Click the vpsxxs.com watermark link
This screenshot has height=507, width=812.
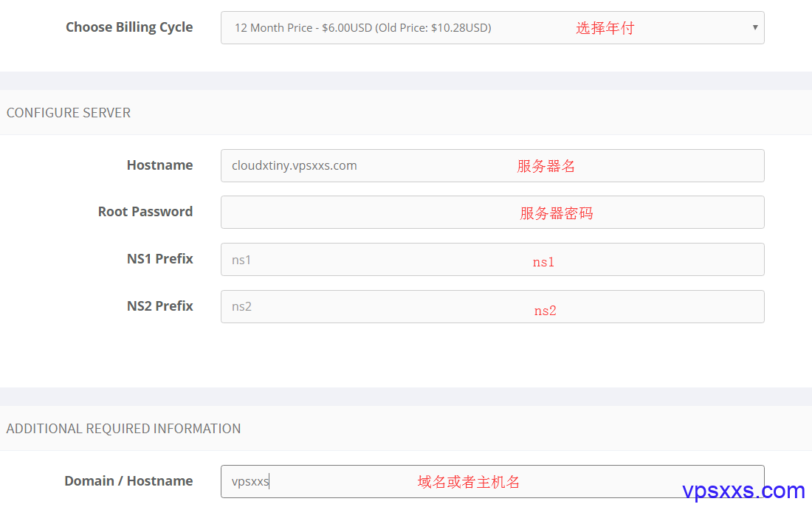coord(743,491)
